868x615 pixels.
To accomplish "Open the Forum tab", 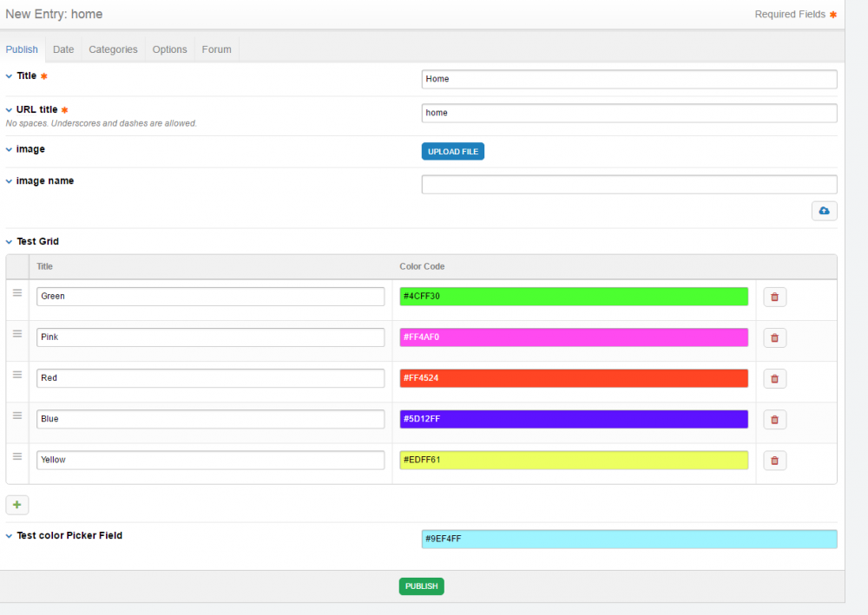I will point(216,49).
